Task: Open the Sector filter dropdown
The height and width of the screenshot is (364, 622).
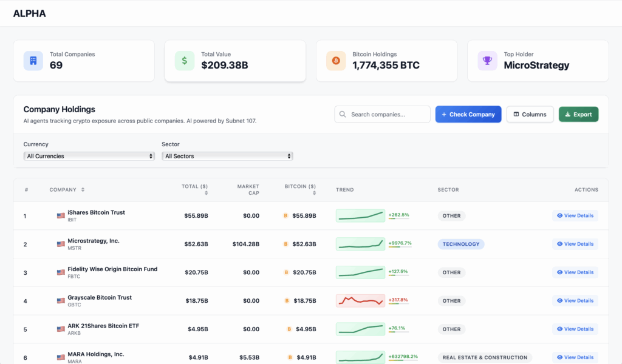Action: 227,156
